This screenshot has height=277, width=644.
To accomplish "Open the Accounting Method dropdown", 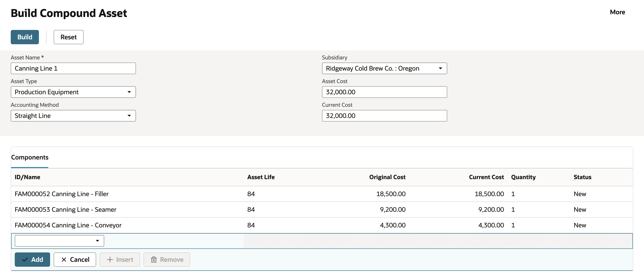I will (x=73, y=116).
